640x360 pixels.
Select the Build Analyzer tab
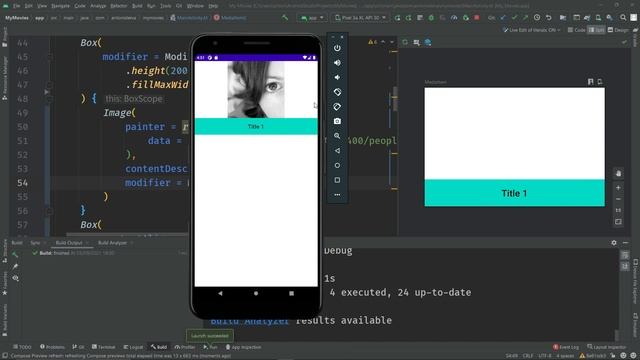pos(112,242)
